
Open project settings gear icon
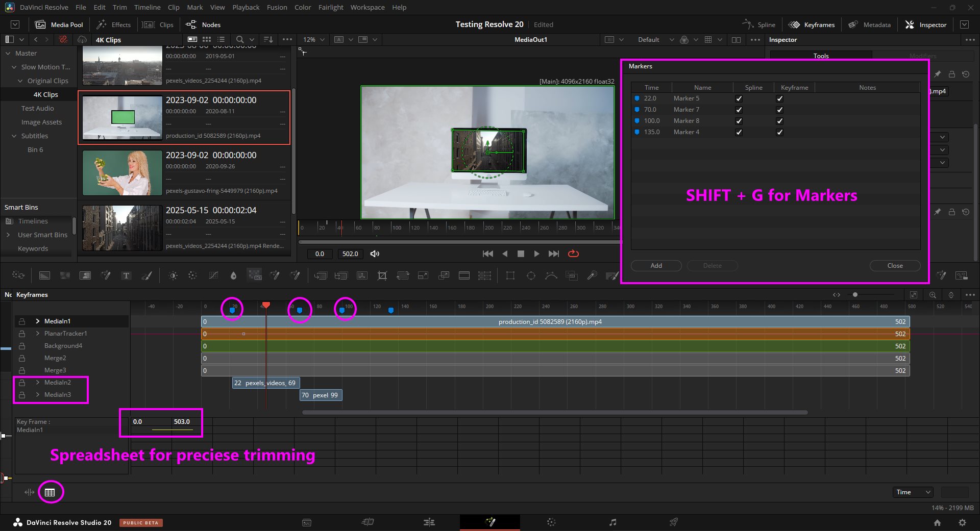click(x=962, y=522)
